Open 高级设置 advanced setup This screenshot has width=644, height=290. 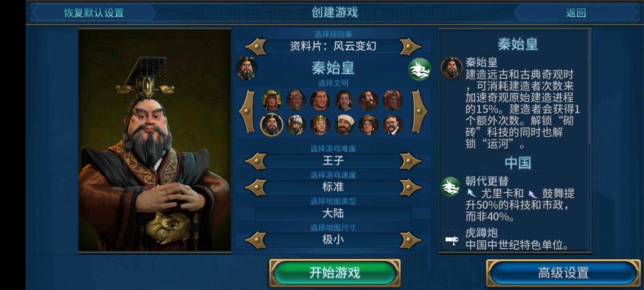click(563, 273)
